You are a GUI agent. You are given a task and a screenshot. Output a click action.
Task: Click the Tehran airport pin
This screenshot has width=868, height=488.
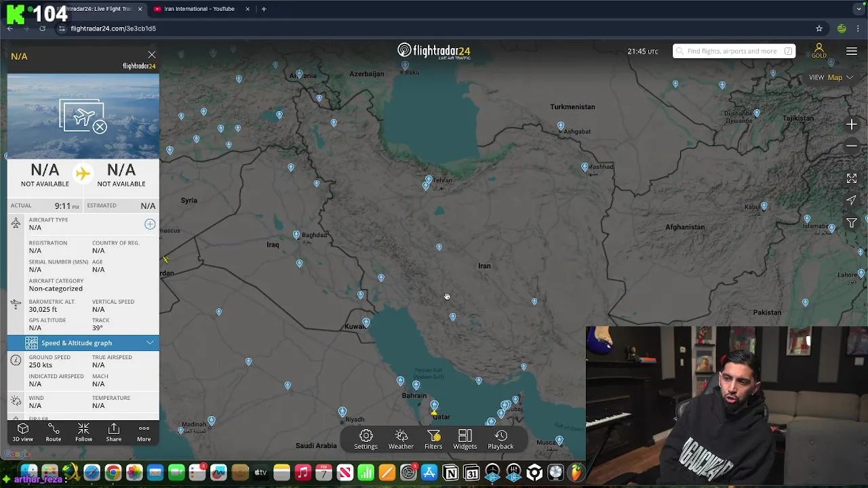(x=429, y=180)
